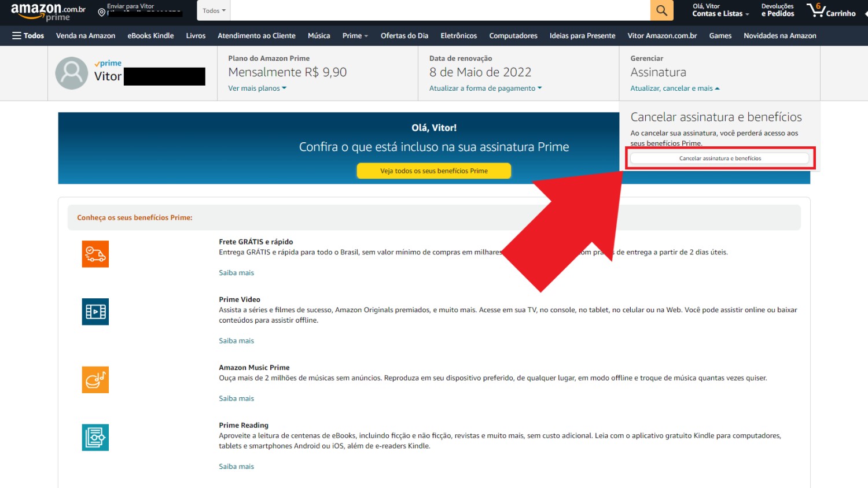Click the Conheça os seus benefícios Prime heading
The width and height of the screenshot is (868, 488).
135,217
